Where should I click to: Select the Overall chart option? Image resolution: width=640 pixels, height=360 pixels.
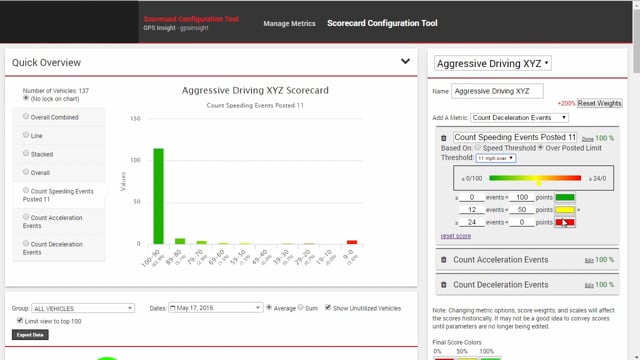click(26, 171)
